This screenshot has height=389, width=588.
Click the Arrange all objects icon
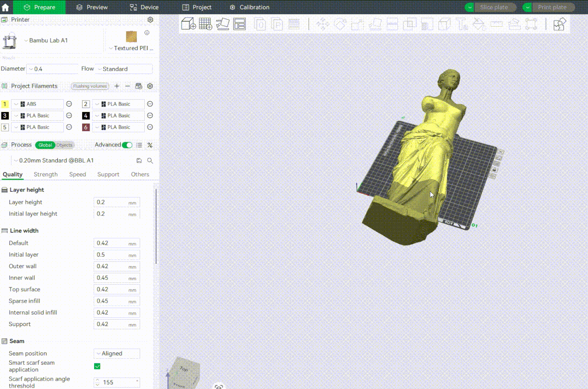[239, 24]
